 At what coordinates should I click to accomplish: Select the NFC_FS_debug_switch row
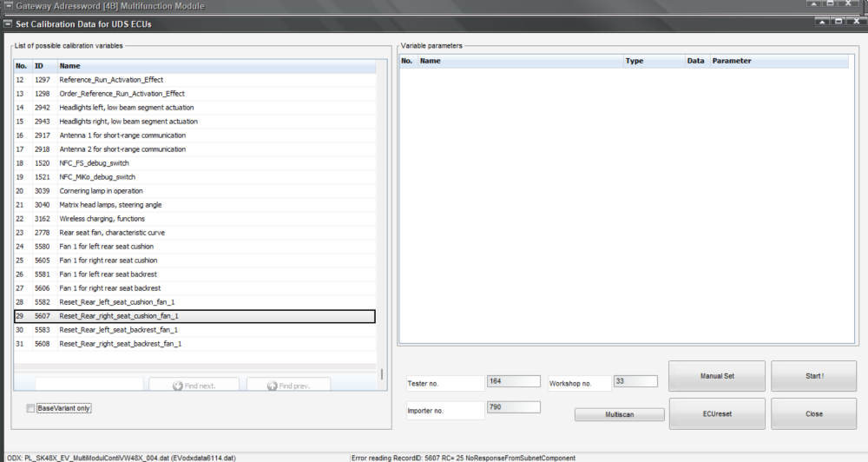click(x=194, y=163)
